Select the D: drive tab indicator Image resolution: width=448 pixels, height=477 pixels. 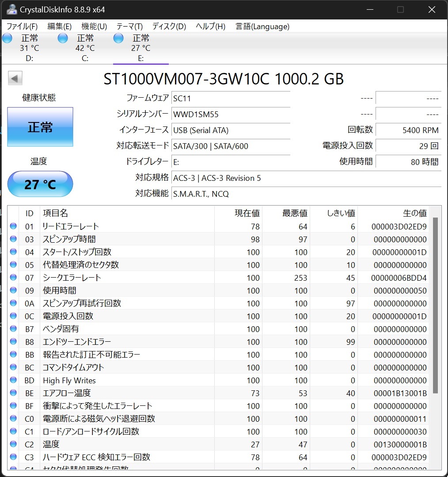(x=29, y=46)
